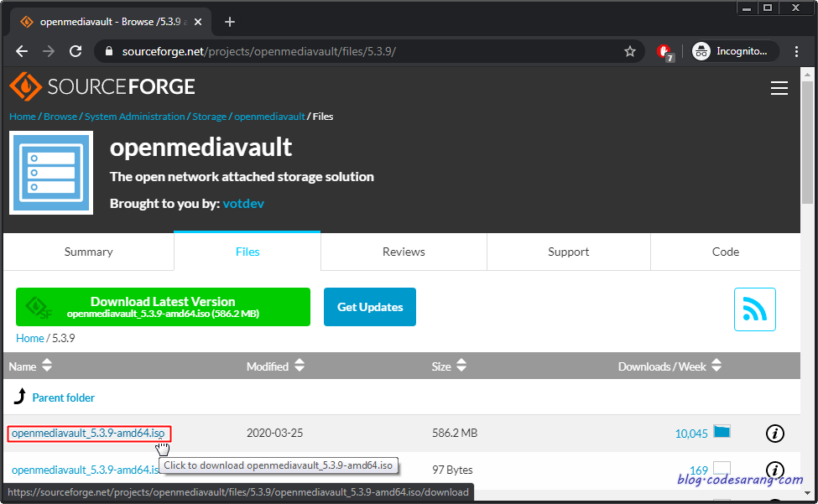This screenshot has height=504, width=818.
Task: Click the openmediavault project icon
Action: tap(51, 173)
